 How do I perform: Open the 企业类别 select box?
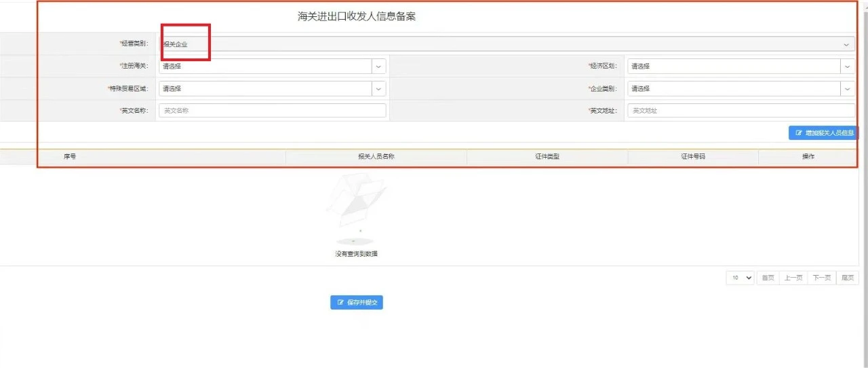point(741,88)
